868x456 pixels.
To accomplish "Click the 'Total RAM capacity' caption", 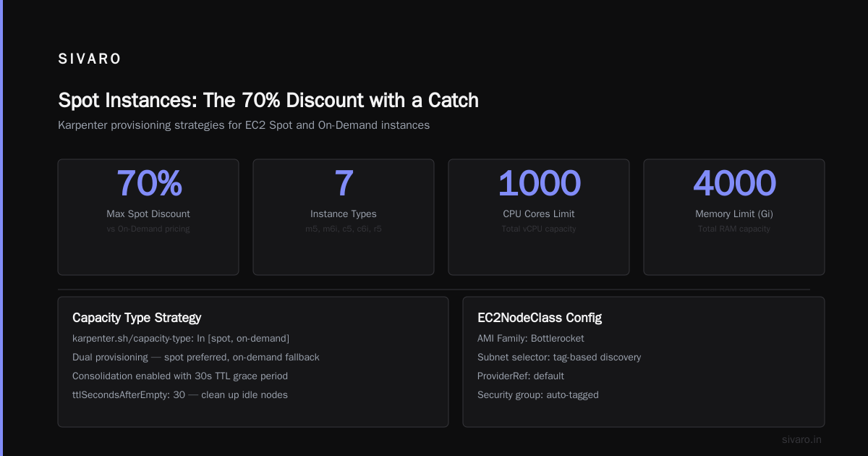I will pyautogui.click(x=734, y=229).
